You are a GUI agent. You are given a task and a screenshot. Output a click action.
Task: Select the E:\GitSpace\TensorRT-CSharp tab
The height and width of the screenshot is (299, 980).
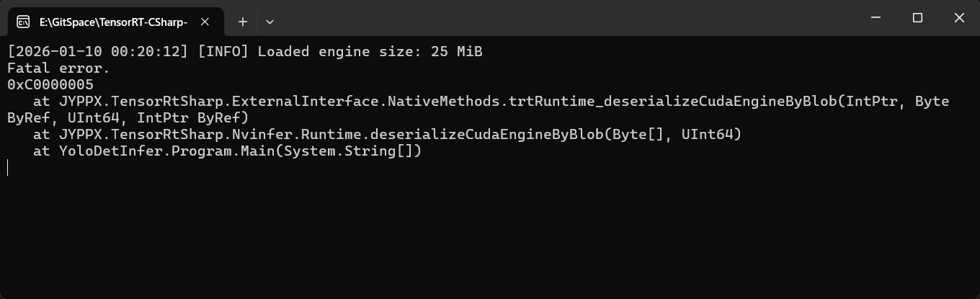pos(113,22)
